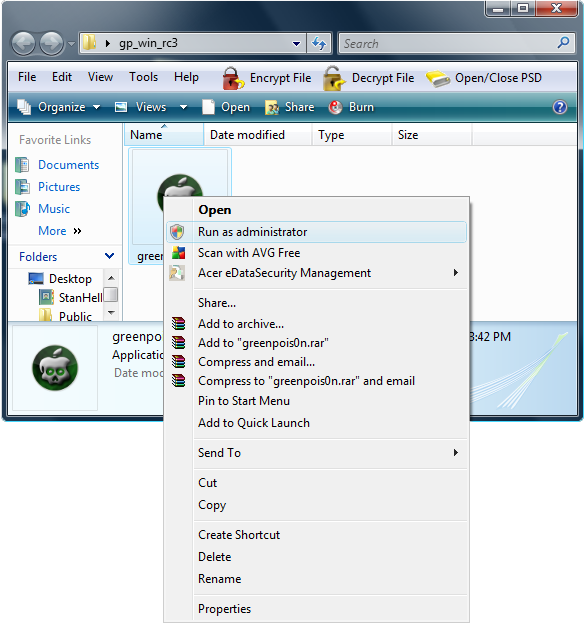Screen dimensions: 584x623
Task: Select Create Shortcut
Action: 317,535
